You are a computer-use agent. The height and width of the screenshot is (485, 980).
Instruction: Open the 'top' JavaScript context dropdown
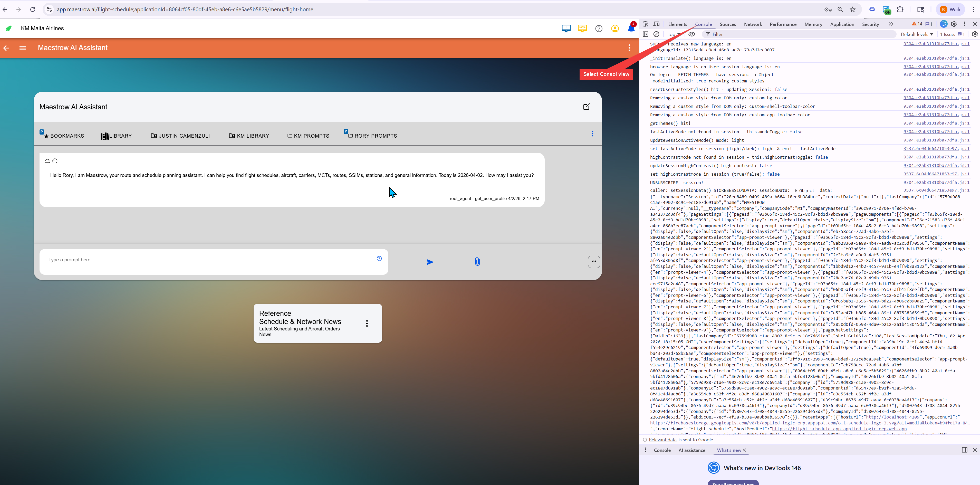click(x=674, y=34)
